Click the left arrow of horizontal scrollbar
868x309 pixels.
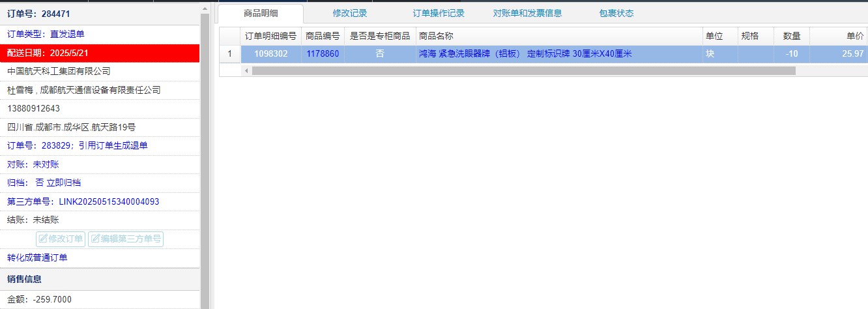pyautogui.click(x=246, y=70)
